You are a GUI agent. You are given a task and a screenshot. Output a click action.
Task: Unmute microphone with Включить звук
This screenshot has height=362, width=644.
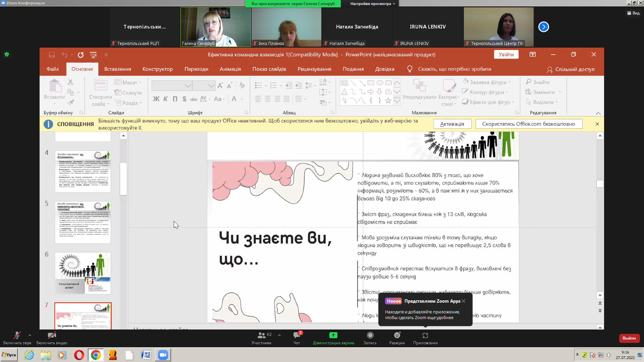point(17,336)
